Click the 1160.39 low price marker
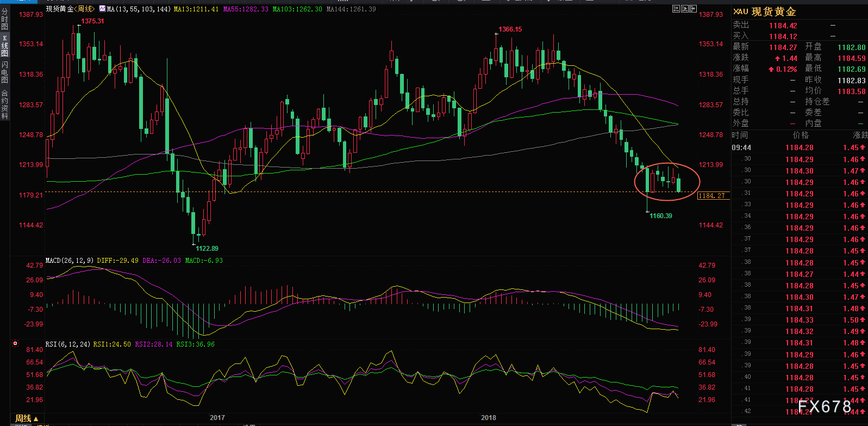Screen dimensions: 868x426 (661, 216)
